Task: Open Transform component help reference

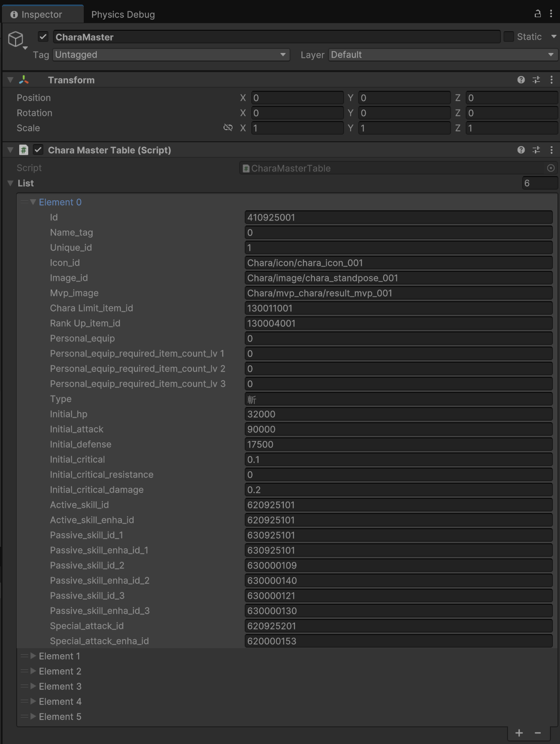Action: coord(521,80)
